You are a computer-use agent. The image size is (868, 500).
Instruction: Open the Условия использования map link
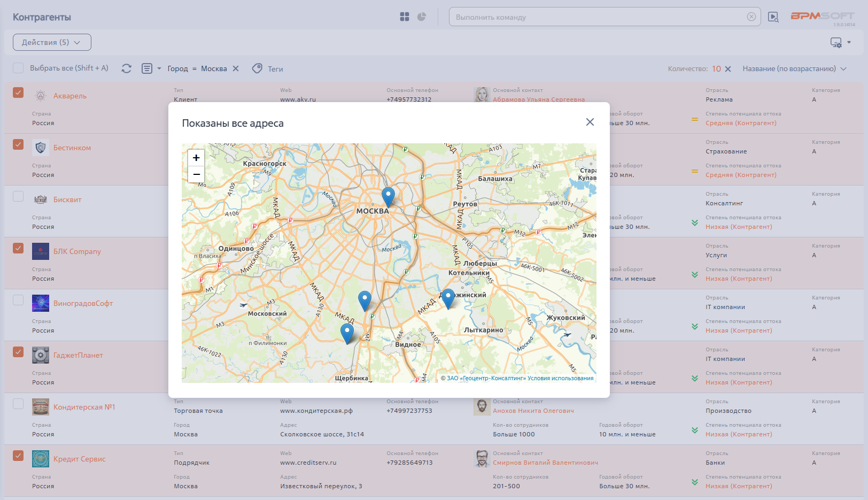pos(560,378)
